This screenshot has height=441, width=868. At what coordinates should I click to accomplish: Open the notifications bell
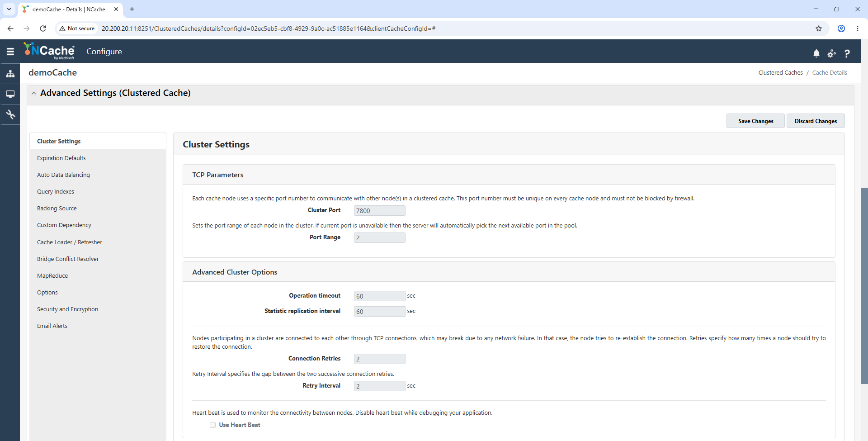[x=816, y=53]
